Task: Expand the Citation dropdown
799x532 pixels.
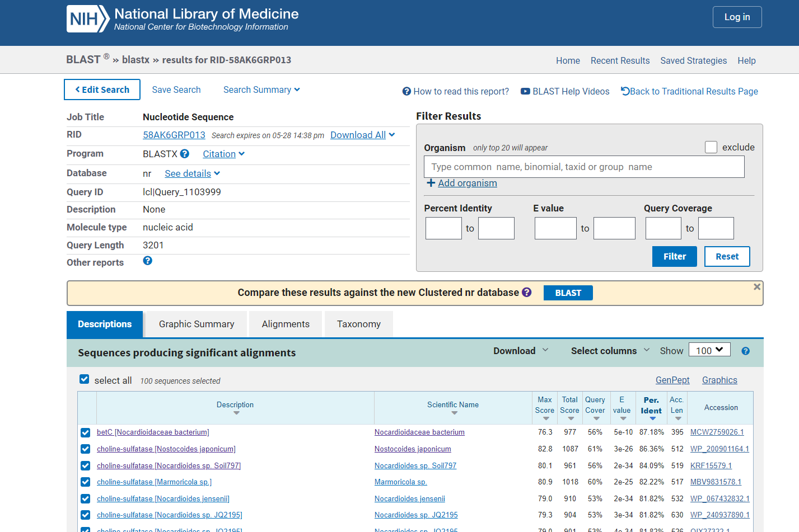Action: tap(223, 154)
